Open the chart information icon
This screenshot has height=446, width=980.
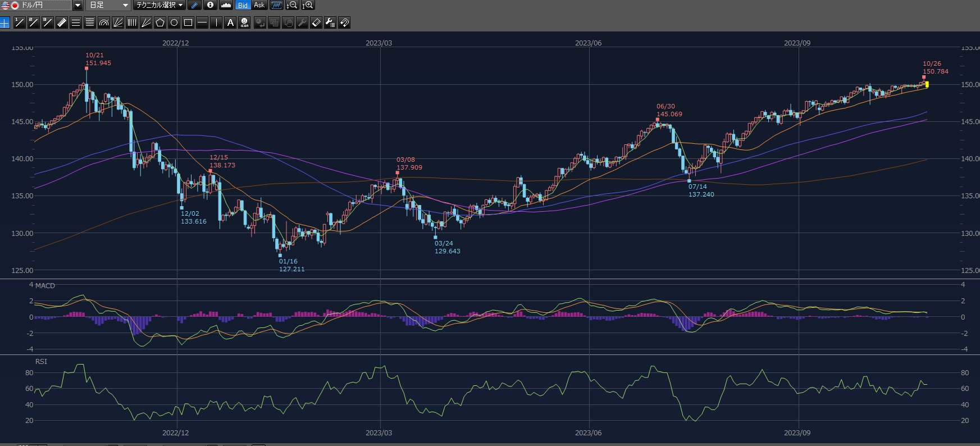pos(210,5)
